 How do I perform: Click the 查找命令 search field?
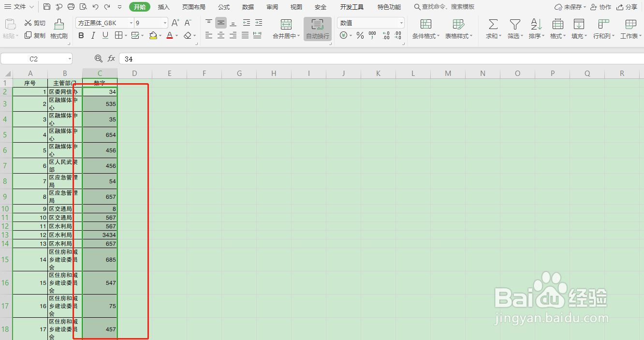(x=445, y=7)
